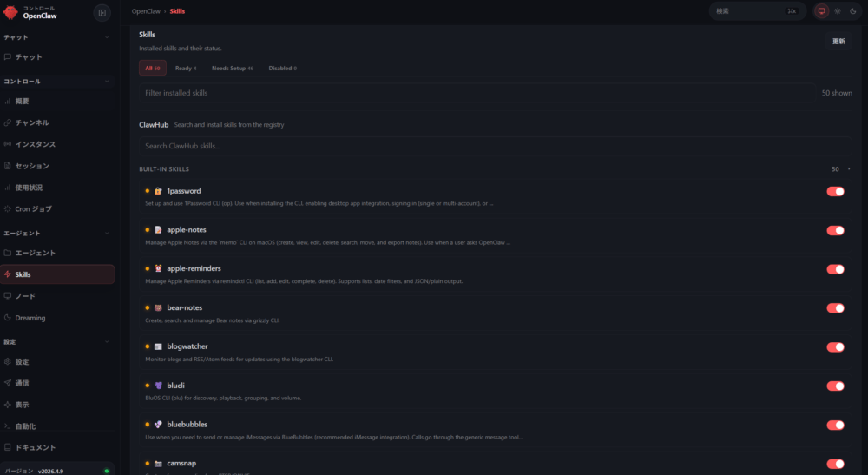Toggle the blogwatcher skill switch
The height and width of the screenshot is (475, 868).
pos(835,347)
